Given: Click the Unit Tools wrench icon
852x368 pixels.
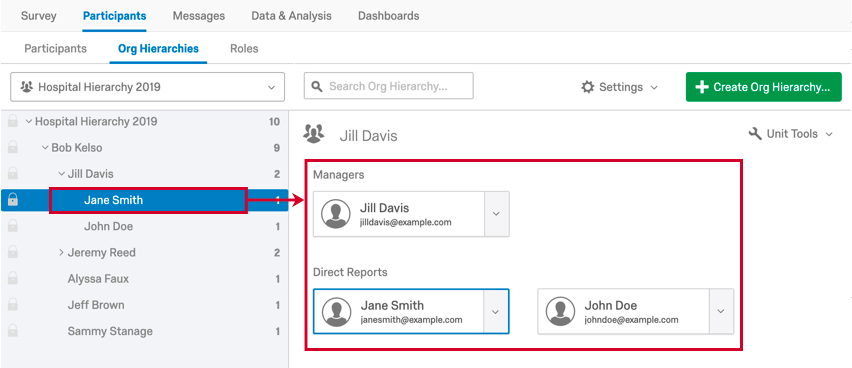Looking at the screenshot, I should point(755,134).
